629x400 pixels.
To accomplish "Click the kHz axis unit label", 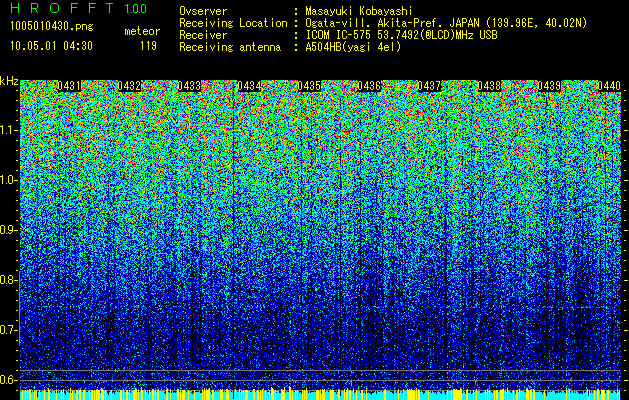I will (x=9, y=81).
